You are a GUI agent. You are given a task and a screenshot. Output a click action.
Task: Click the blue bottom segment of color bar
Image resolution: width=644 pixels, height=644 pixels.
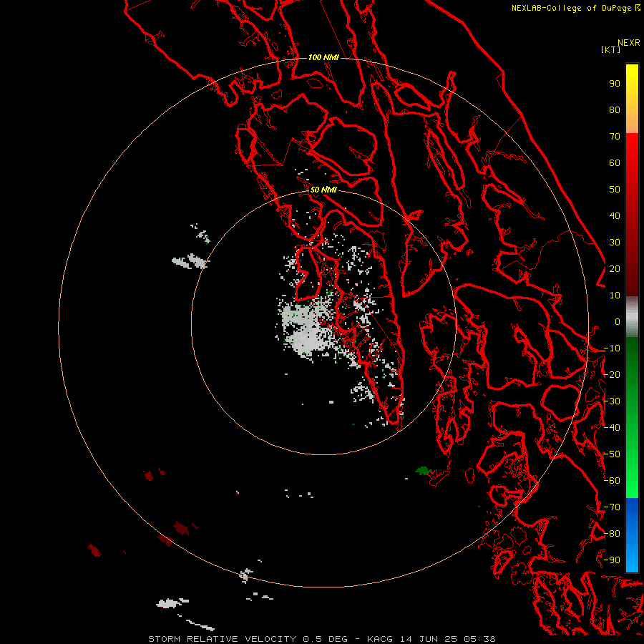[x=632, y=535]
